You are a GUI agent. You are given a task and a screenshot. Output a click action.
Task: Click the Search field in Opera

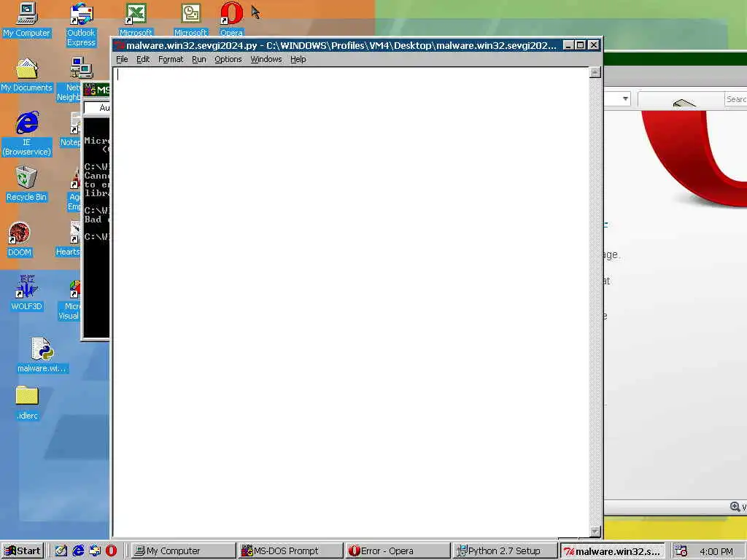[735, 99]
